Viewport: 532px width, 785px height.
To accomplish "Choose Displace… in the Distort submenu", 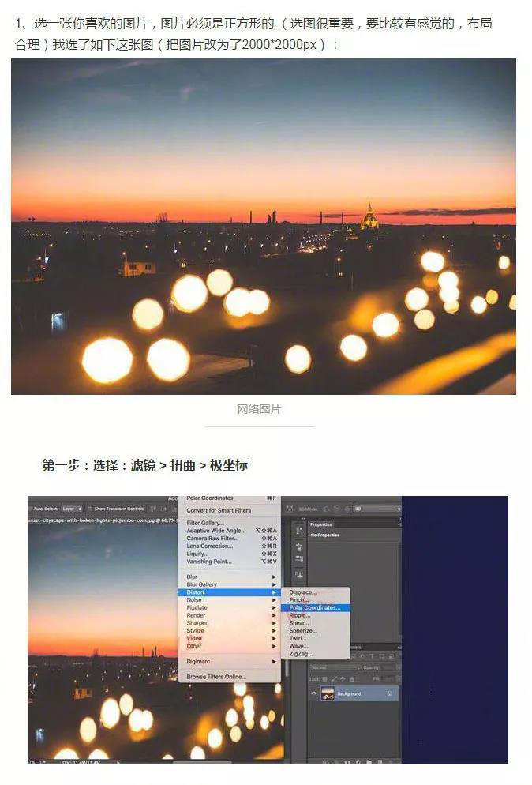I will tap(315, 592).
